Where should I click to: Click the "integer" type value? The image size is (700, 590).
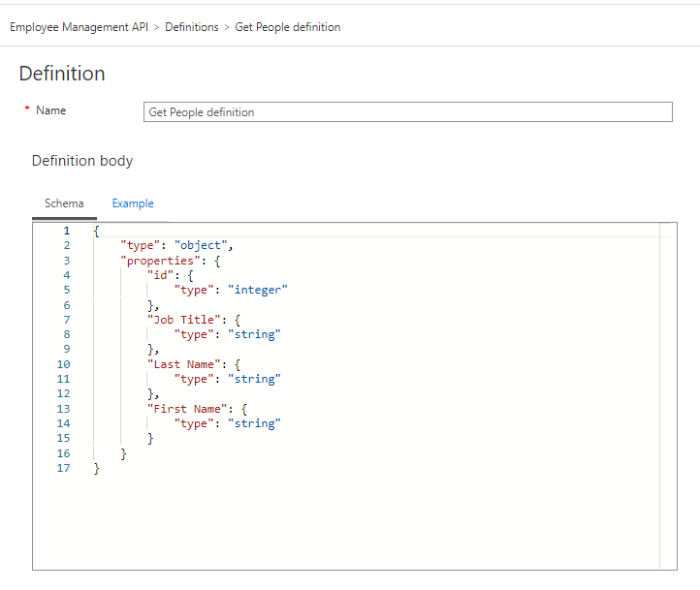(258, 290)
